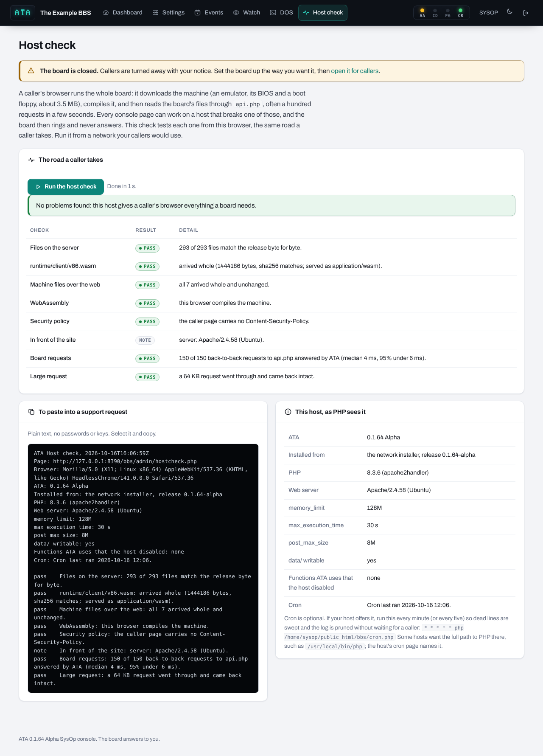Click the CR status indicator
This screenshot has width=543, height=756.
pyautogui.click(x=461, y=13)
